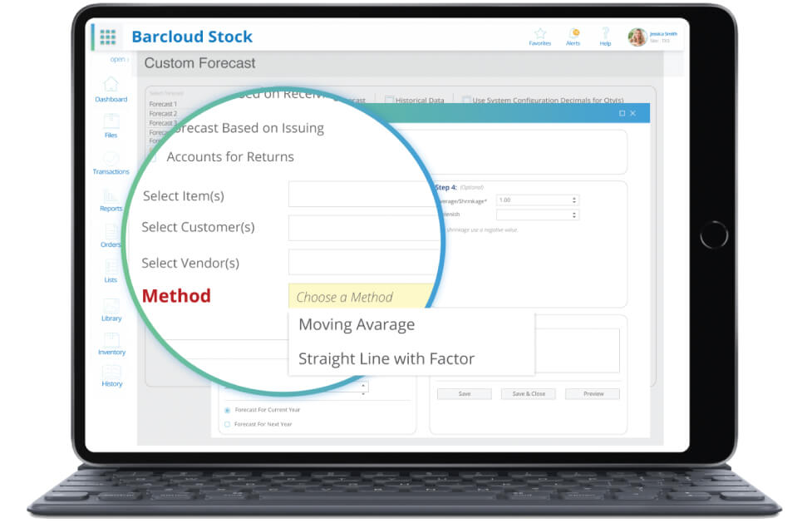The width and height of the screenshot is (812, 523).
Task: Open the Alerts notification icon
Action: [x=573, y=34]
